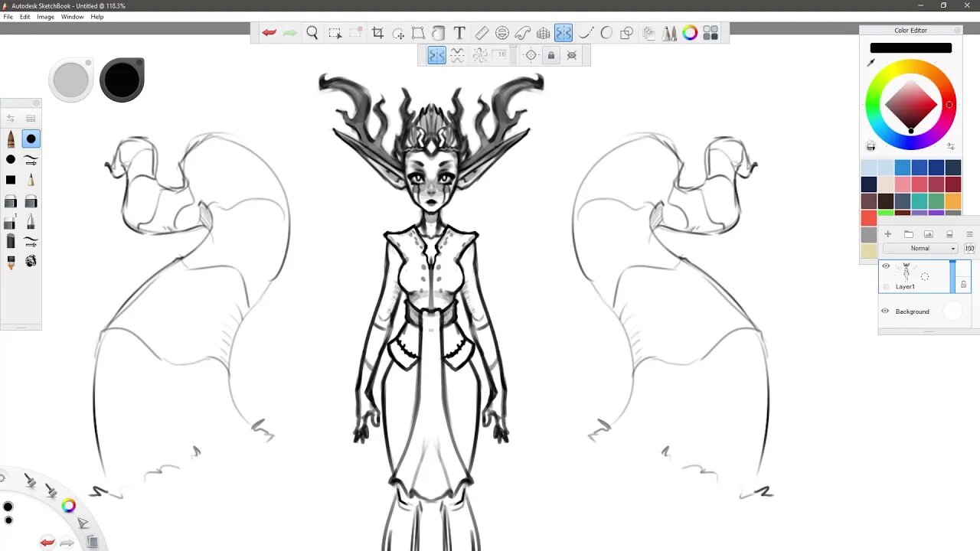Hide the Background layer eye icon

click(x=886, y=311)
